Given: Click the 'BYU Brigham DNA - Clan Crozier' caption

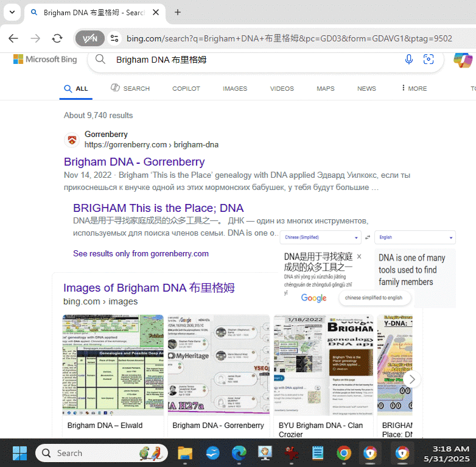Looking at the screenshot, I should tap(321, 430).
